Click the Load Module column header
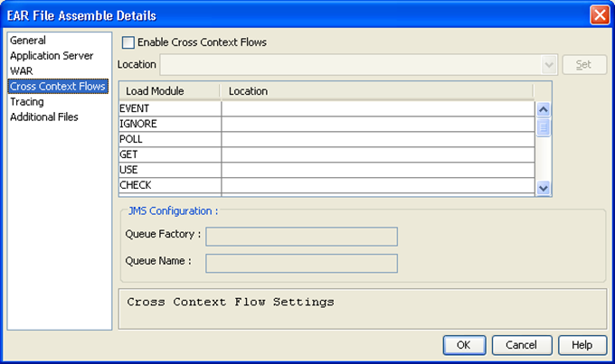Image resolution: width=615 pixels, height=364 pixels. point(169,91)
